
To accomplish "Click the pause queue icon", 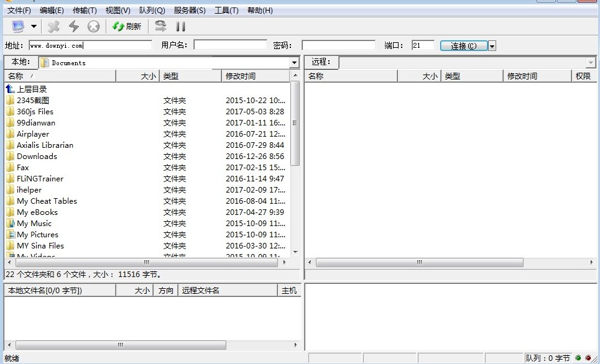I will click(181, 26).
